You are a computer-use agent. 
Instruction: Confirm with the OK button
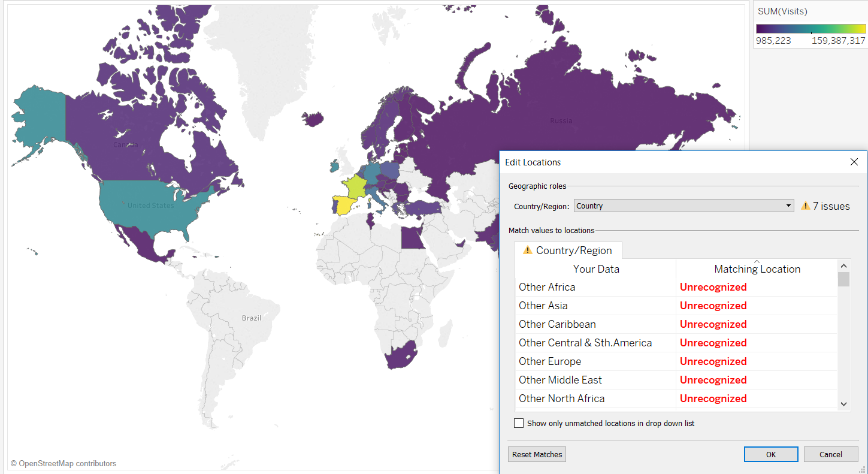[x=771, y=454]
